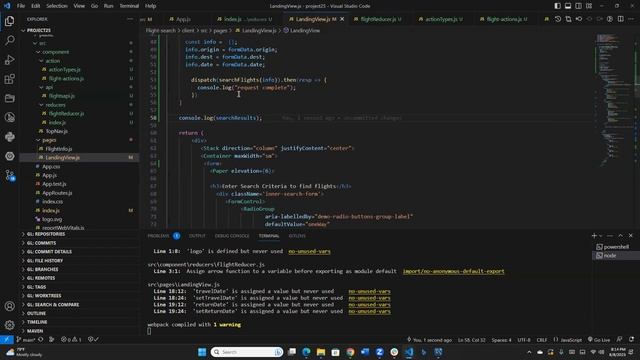Open Source Control view with badge
Image resolution: width=640 pixels, height=360 pixels.
click(9, 176)
